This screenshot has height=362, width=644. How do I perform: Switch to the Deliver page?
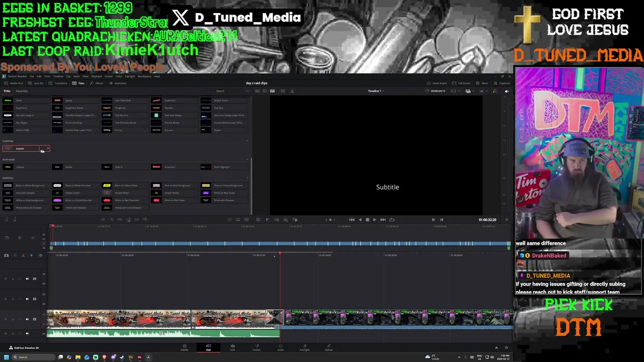click(x=329, y=347)
